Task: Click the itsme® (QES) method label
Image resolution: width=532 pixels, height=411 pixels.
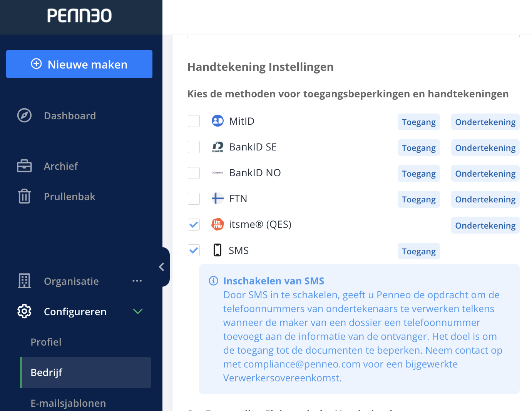Action: [260, 224]
